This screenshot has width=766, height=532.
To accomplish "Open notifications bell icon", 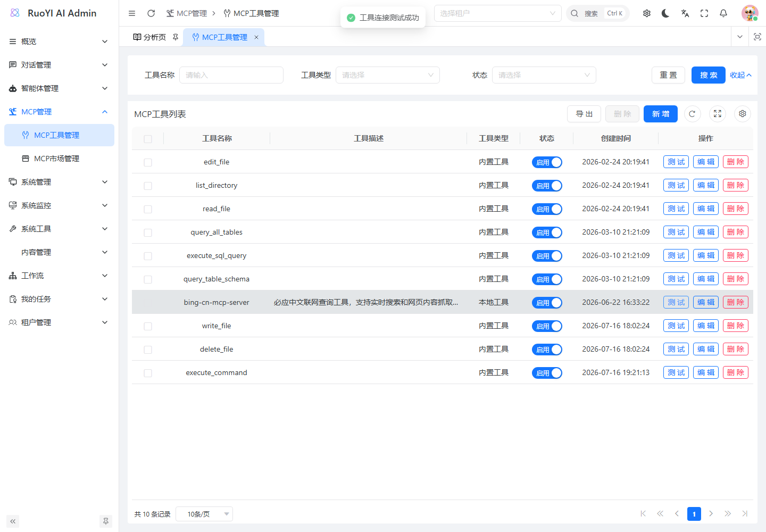I will click(723, 13).
